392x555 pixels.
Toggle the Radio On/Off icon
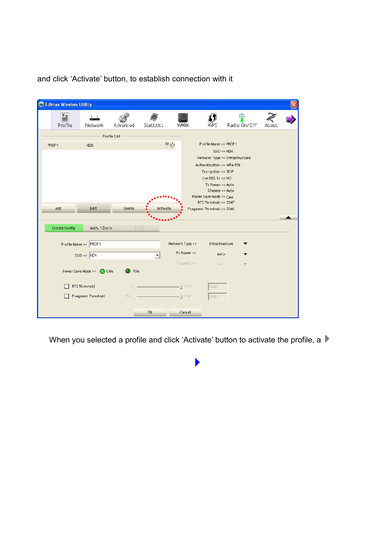coord(242,120)
